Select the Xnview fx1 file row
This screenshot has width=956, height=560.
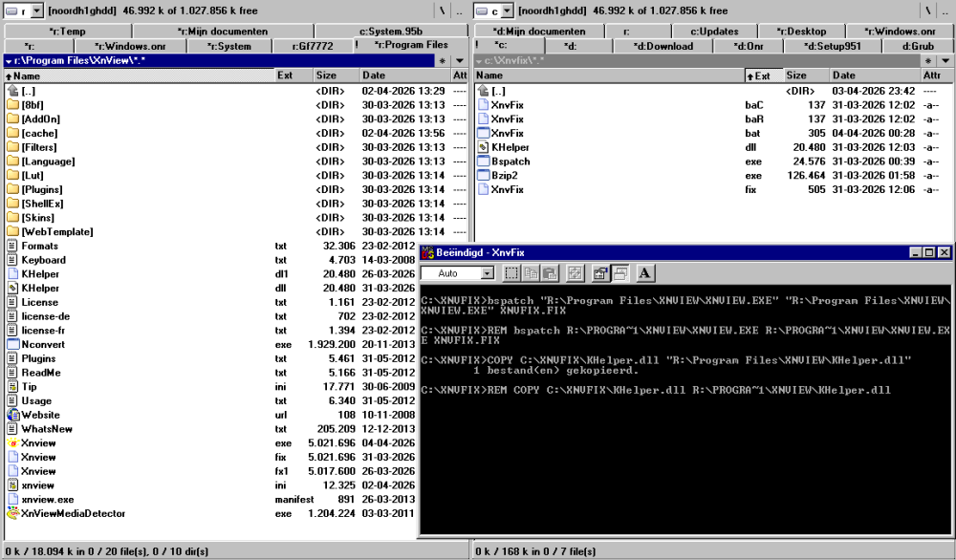point(210,471)
